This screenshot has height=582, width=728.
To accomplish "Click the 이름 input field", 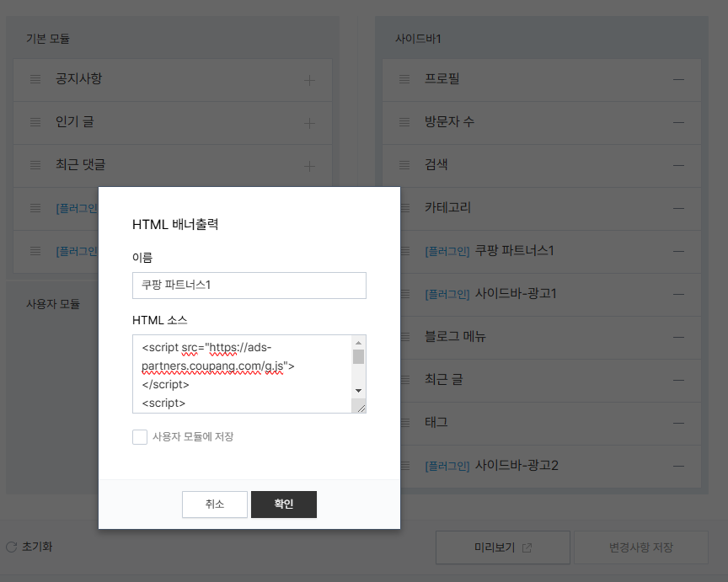I will coord(249,286).
